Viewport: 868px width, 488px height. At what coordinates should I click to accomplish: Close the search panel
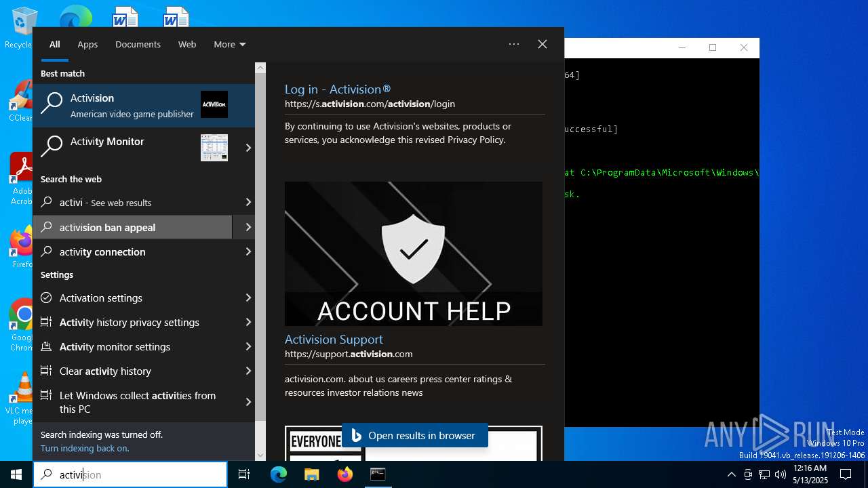(542, 44)
